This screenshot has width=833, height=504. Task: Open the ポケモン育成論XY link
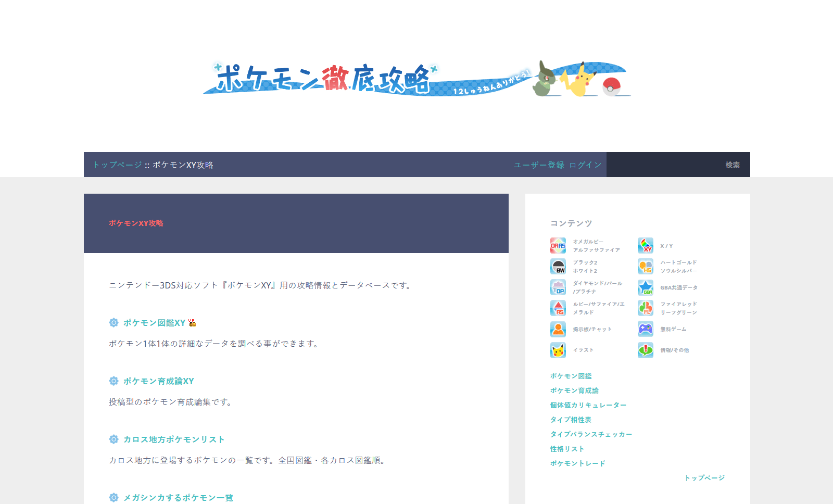[158, 381]
